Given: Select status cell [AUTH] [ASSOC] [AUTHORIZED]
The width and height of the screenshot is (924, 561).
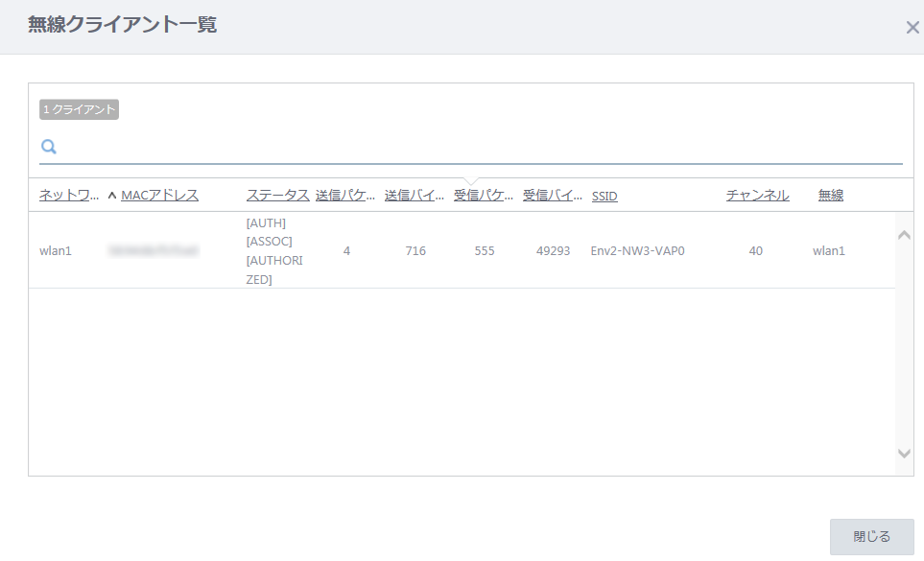Looking at the screenshot, I should click(x=274, y=251).
